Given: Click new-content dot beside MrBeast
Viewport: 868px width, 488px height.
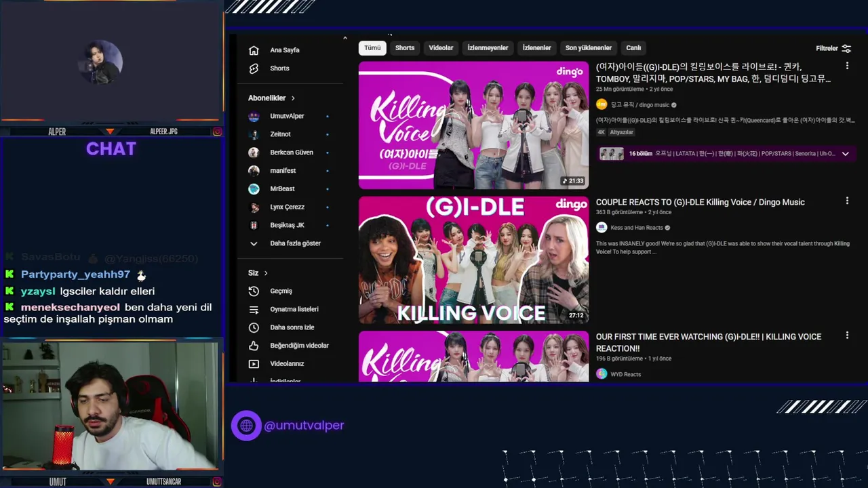Looking at the screenshot, I should click(327, 189).
